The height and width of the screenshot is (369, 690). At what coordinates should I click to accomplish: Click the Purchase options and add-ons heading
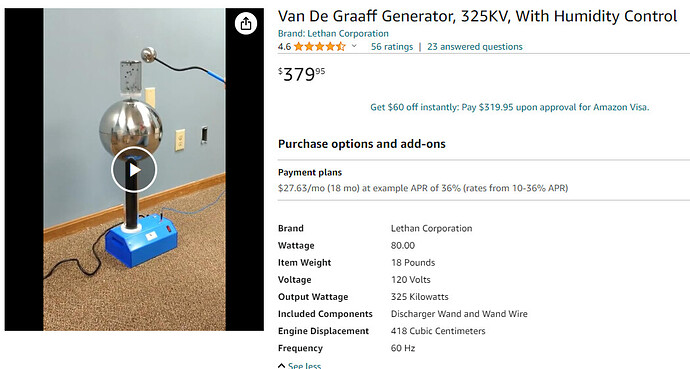pyautogui.click(x=362, y=144)
